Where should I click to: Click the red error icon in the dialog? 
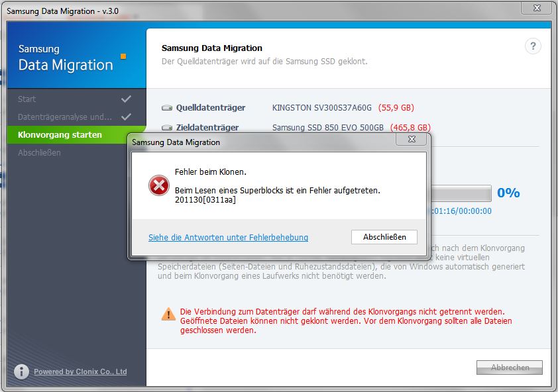pos(158,185)
